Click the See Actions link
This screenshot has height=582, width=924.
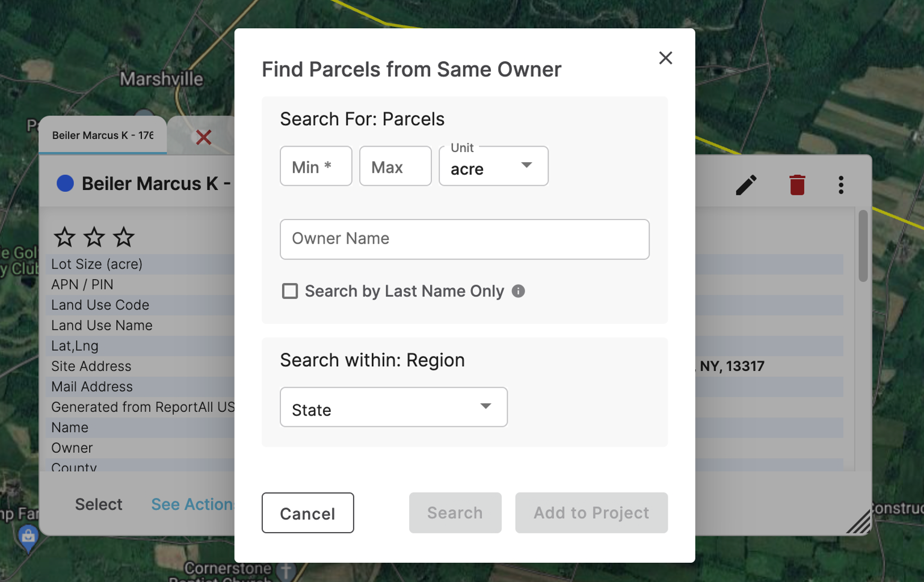click(192, 504)
